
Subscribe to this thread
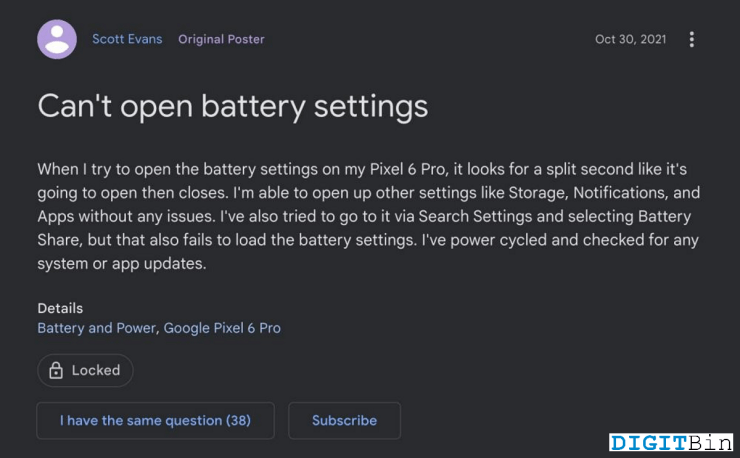pos(345,421)
